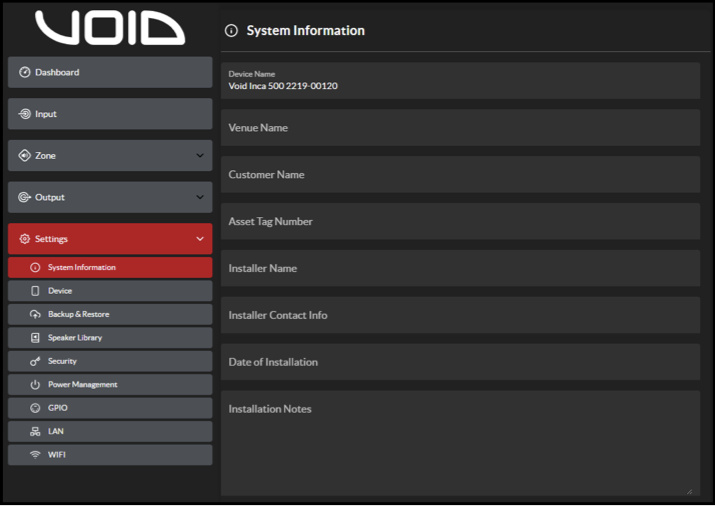Focus the Customer Name field

[x=460, y=175]
